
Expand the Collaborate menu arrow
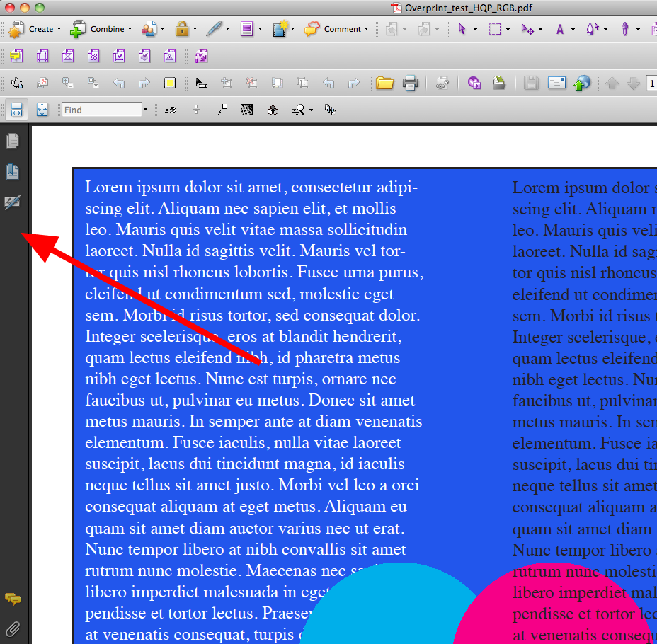(x=163, y=29)
